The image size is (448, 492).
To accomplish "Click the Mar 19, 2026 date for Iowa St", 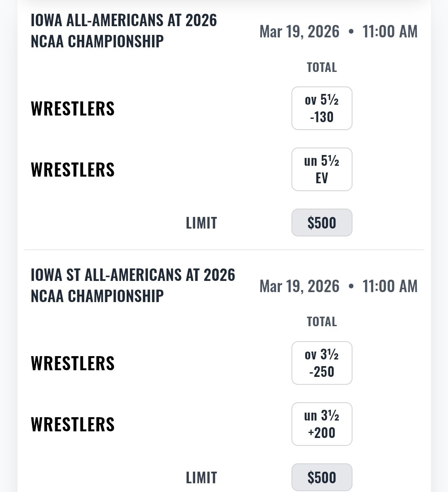I will pyautogui.click(x=299, y=286).
